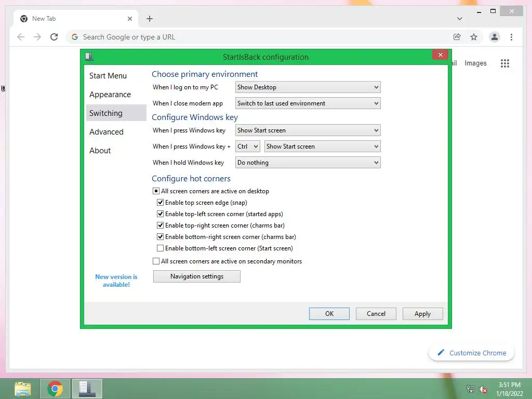Open the When I hold Windows key dropdown

308,163
